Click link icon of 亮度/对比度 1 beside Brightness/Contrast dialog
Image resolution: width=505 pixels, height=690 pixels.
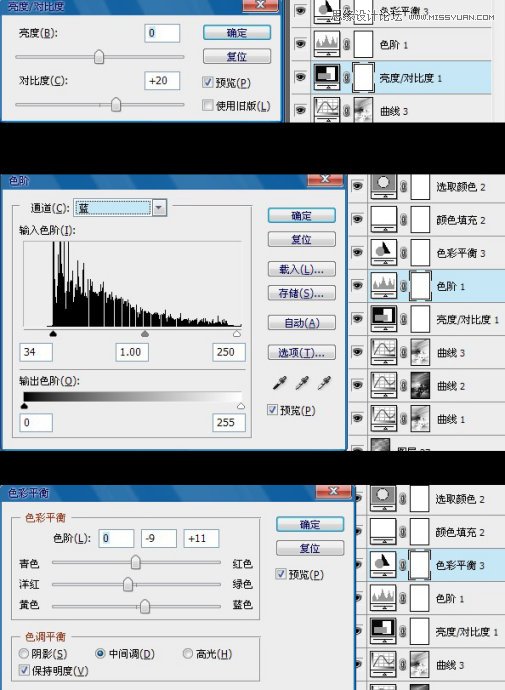click(x=347, y=77)
